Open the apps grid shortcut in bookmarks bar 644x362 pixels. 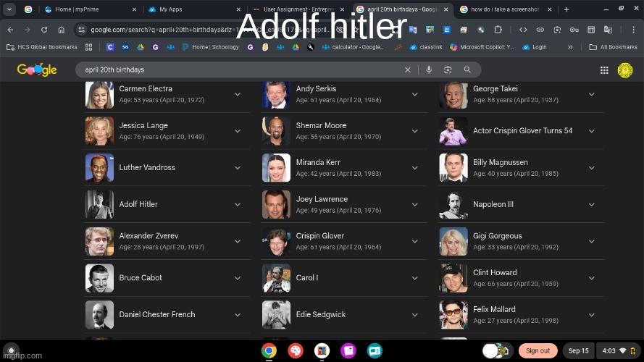click(x=88, y=47)
